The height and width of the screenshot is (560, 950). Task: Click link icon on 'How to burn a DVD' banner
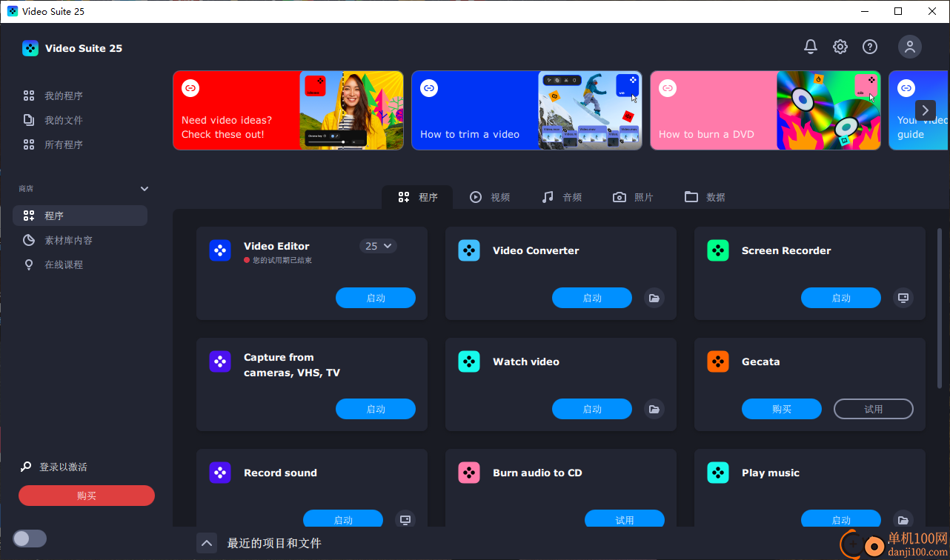coord(668,88)
